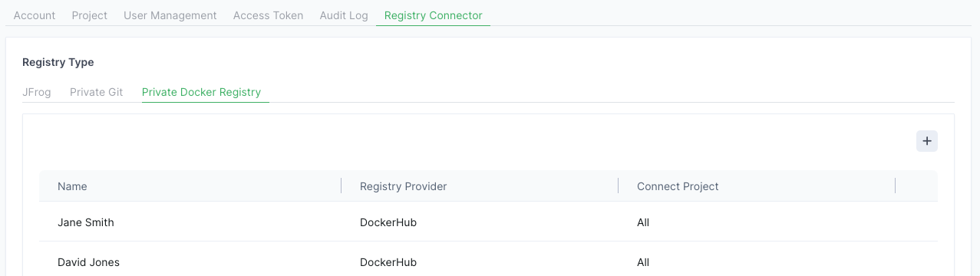Viewport: 980px width, 276px height.
Task: Click DockerHub in David Jones's row
Action: (388, 262)
